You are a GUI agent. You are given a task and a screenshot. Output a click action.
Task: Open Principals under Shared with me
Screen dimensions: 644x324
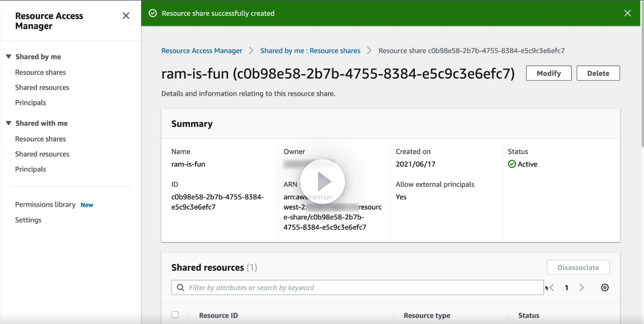(31, 169)
